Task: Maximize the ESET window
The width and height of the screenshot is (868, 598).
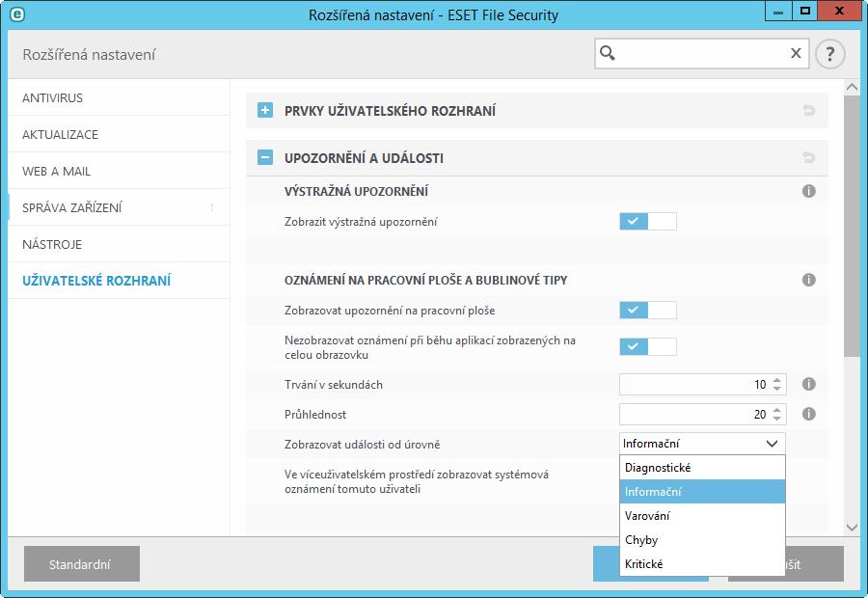Action: pyautogui.click(x=805, y=11)
